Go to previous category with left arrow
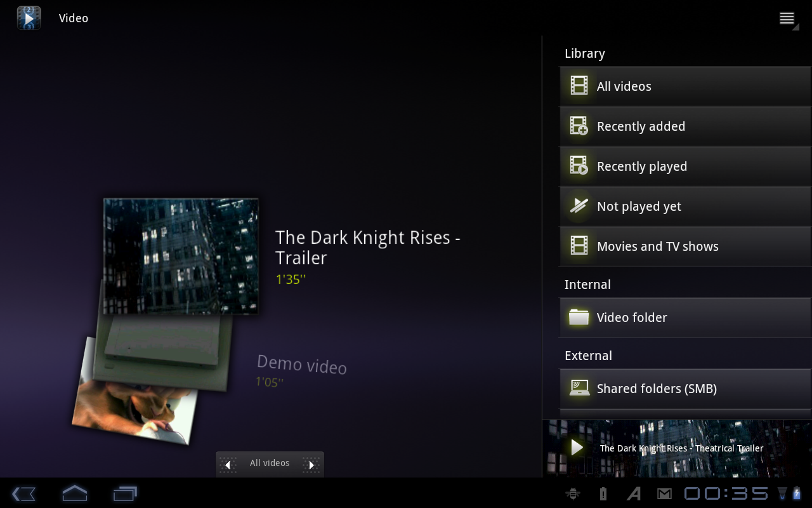 (x=228, y=465)
